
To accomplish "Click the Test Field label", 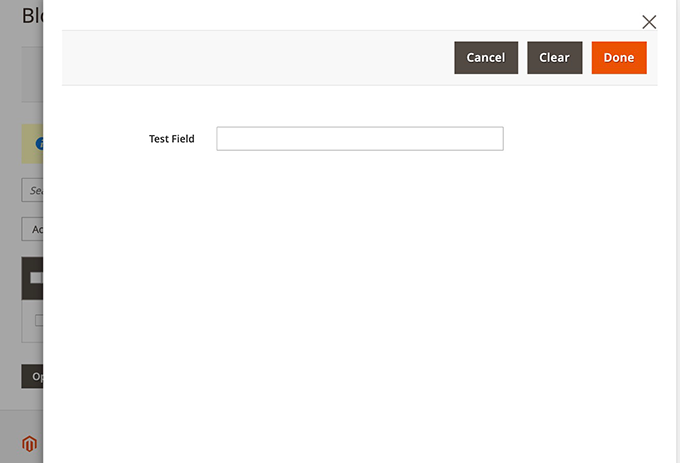I will [172, 139].
